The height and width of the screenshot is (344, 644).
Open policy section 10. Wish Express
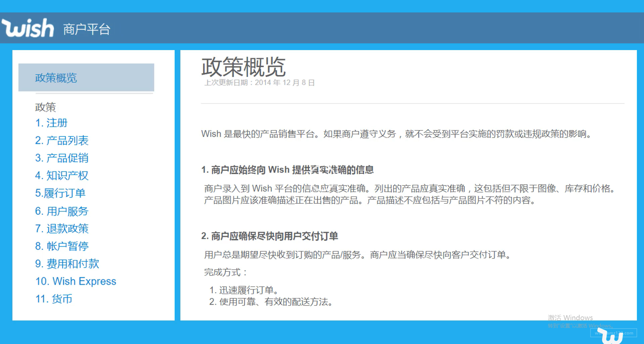pyautogui.click(x=76, y=281)
